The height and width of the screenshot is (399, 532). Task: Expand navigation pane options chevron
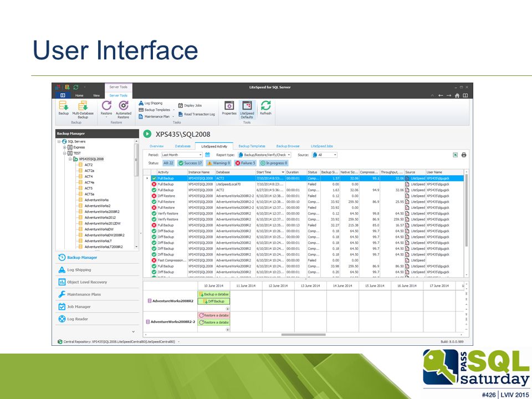point(134,331)
